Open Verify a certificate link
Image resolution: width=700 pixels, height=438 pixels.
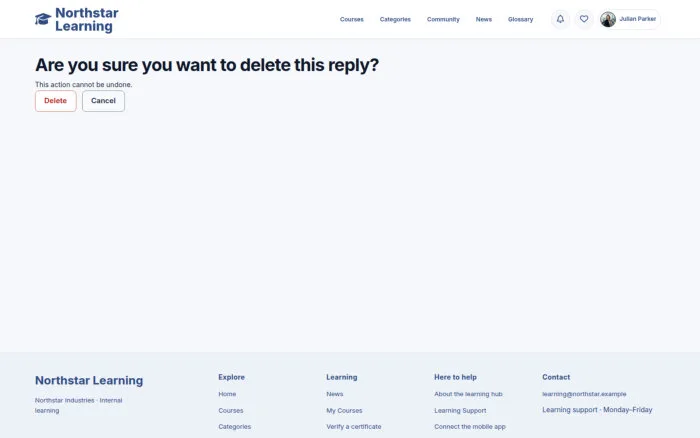354,427
